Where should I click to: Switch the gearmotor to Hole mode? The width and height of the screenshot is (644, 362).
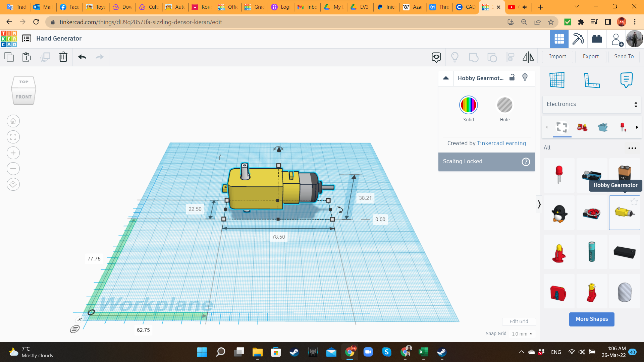pos(504,105)
